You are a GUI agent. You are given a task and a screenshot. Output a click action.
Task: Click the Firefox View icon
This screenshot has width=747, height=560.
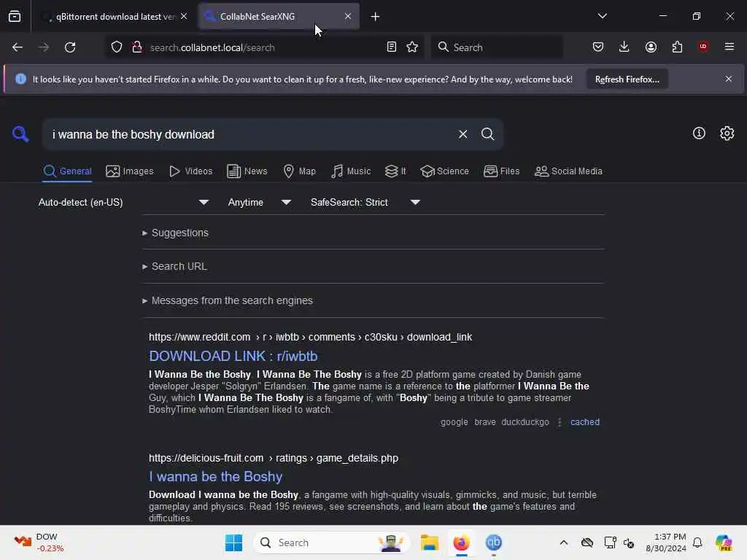click(x=15, y=17)
